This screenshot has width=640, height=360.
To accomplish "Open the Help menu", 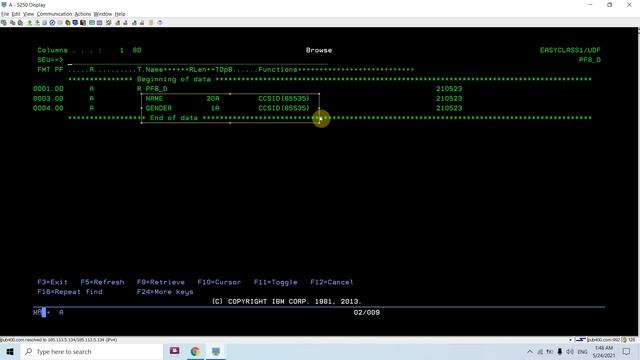I will (x=120, y=14).
